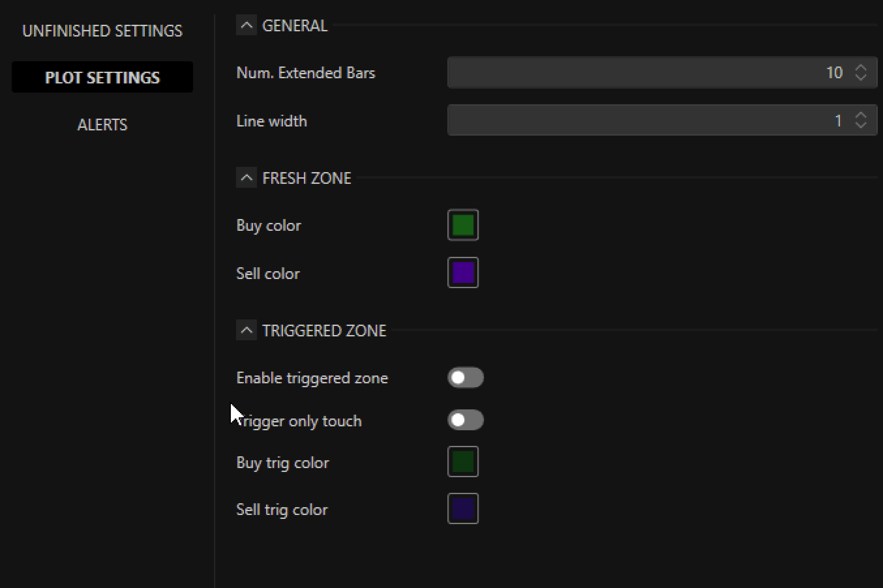This screenshot has width=883, height=588.
Task: Open the Sell color purple swatch
Action: coord(463,272)
